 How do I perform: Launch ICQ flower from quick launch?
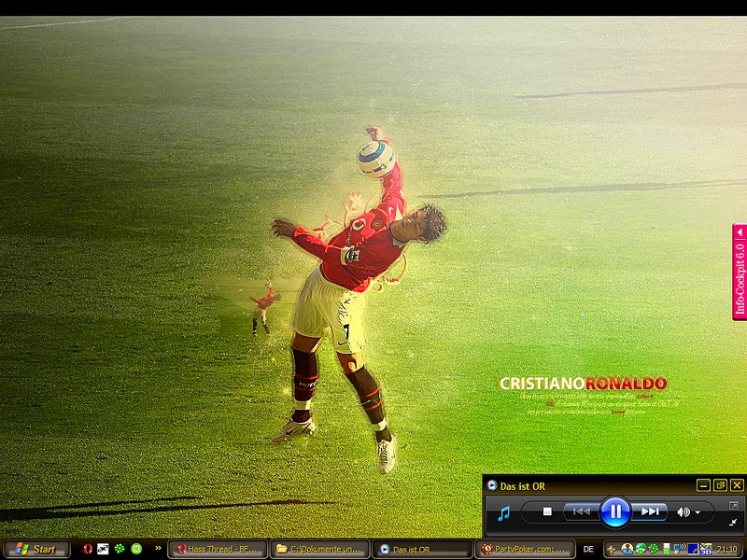tap(120, 549)
